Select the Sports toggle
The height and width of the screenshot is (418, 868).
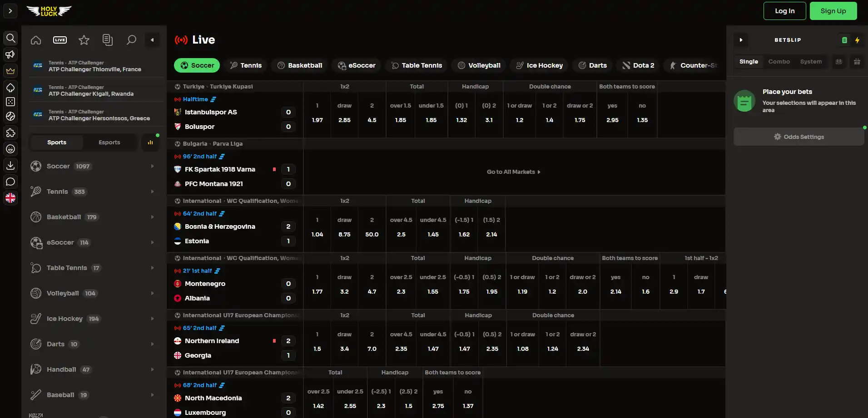57,143
